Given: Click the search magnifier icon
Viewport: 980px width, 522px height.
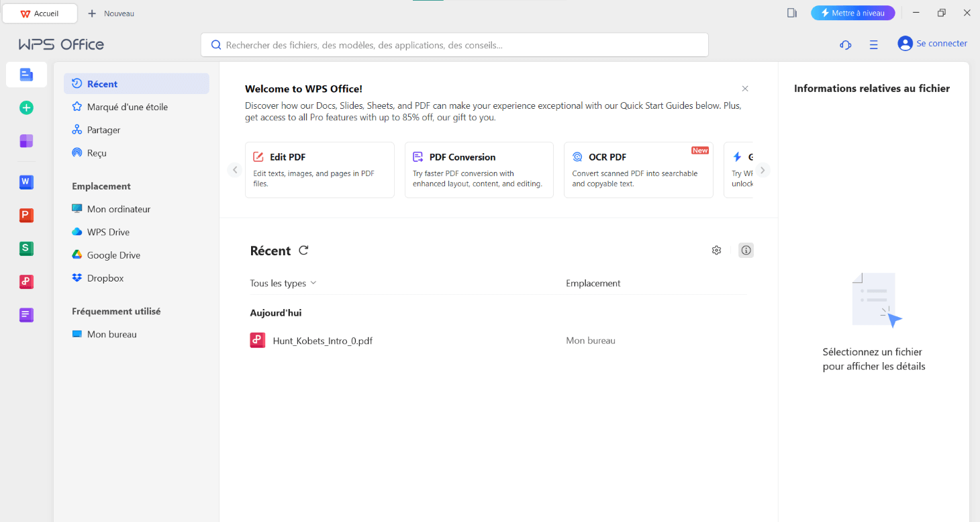Looking at the screenshot, I should [216, 45].
